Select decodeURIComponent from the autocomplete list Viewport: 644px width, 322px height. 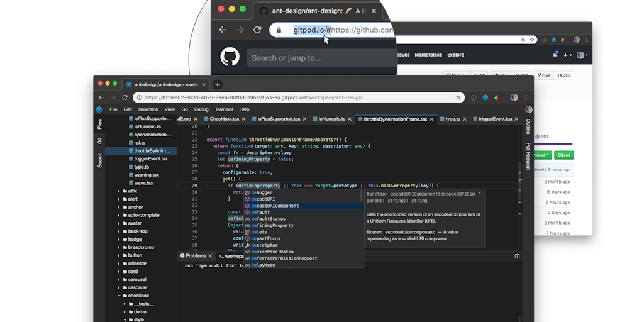point(275,206)
